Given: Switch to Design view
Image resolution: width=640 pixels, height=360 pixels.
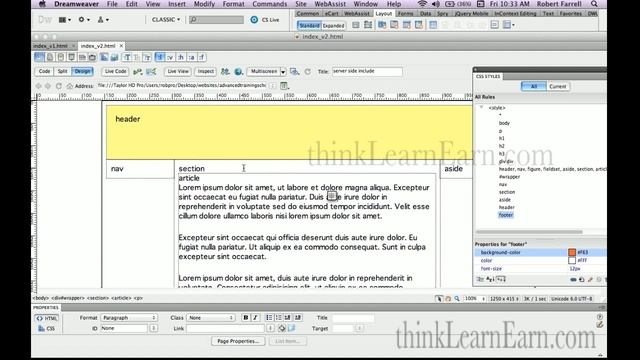Looking at the screenshot, I should pyautogui.click(x=82, y=71).
